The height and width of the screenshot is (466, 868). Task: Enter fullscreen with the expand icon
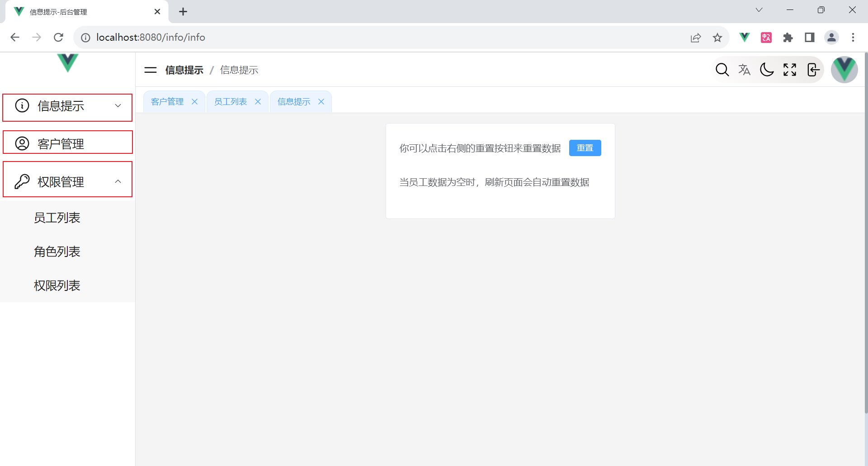point(790,70)
